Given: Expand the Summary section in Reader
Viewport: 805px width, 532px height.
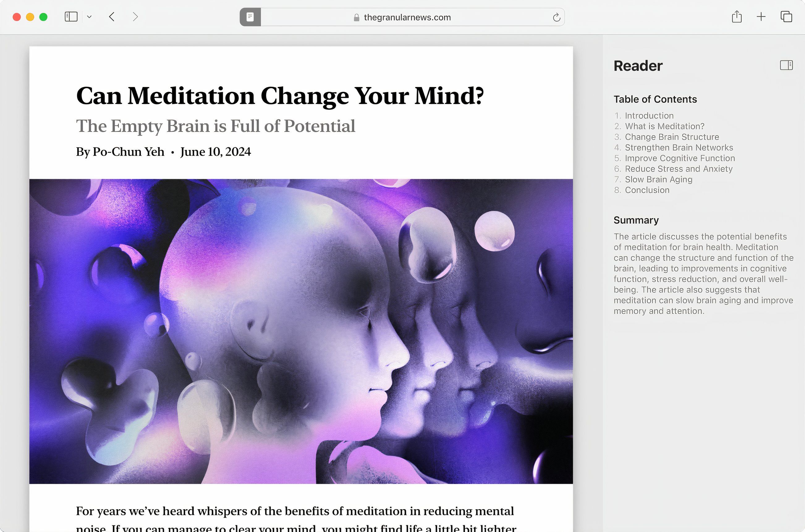Looking at the screenshot, I should tap(637, 220).
